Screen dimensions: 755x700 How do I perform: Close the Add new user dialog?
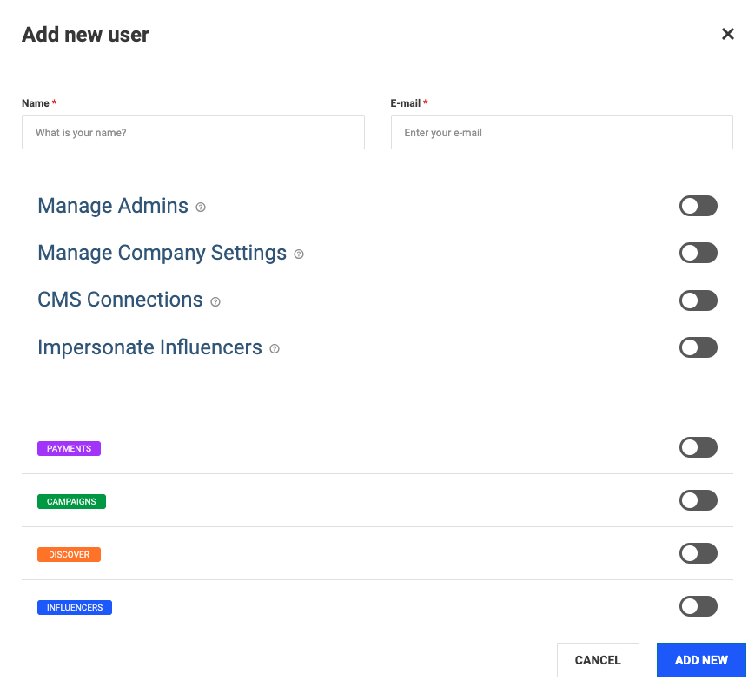(727, 34)
